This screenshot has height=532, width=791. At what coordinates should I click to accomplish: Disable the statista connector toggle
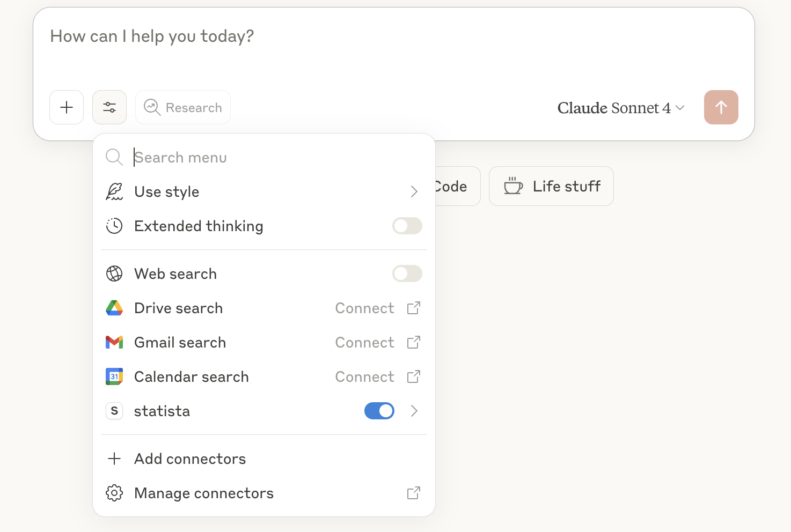point(379,411)
